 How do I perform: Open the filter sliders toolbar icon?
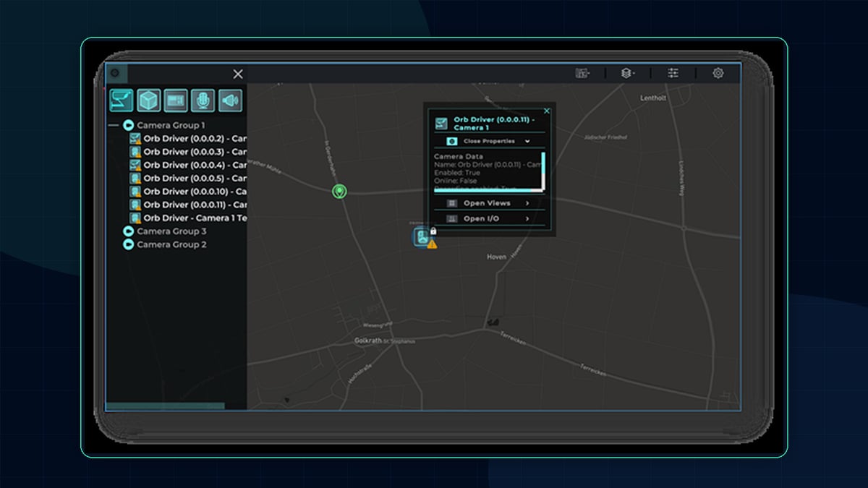click(x=673, y=73)
